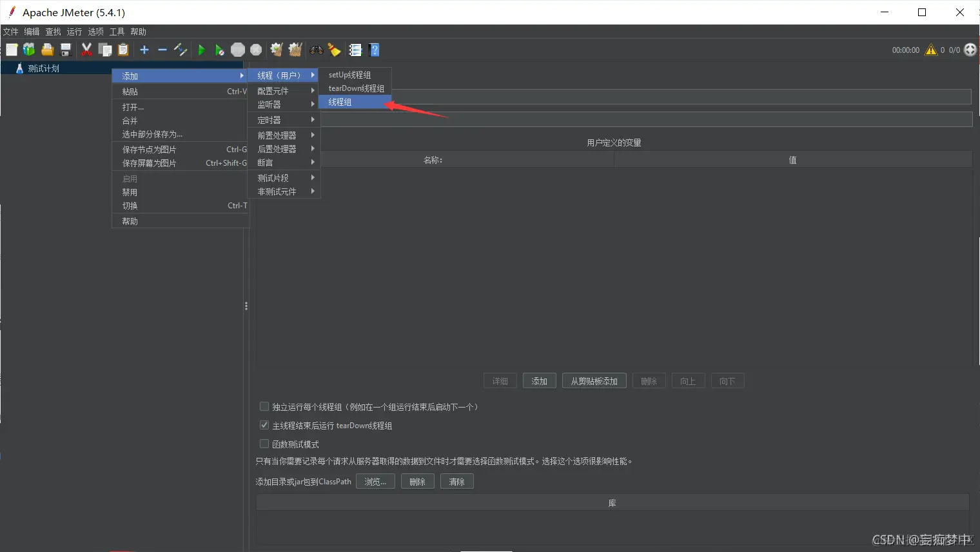This screenshot has width=980, height=552.
Task: Select 线程组 from the submenu
Action: (x=340, y=102)
